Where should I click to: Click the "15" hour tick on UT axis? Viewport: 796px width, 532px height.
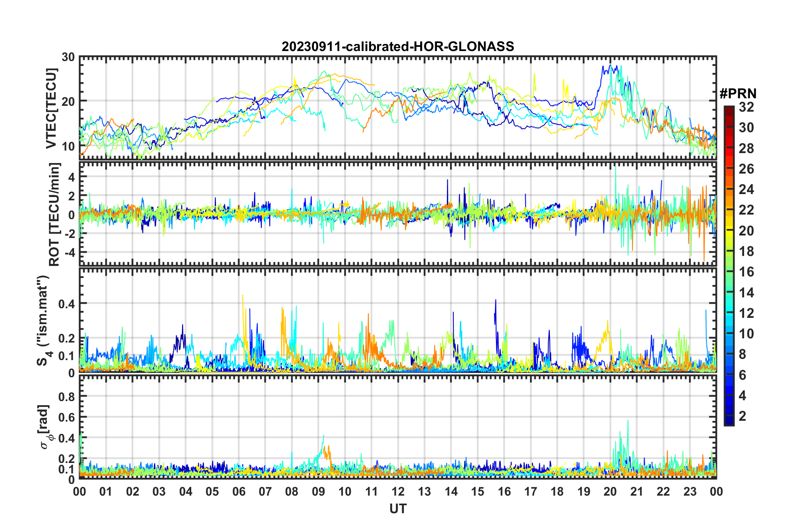(478, 491)
